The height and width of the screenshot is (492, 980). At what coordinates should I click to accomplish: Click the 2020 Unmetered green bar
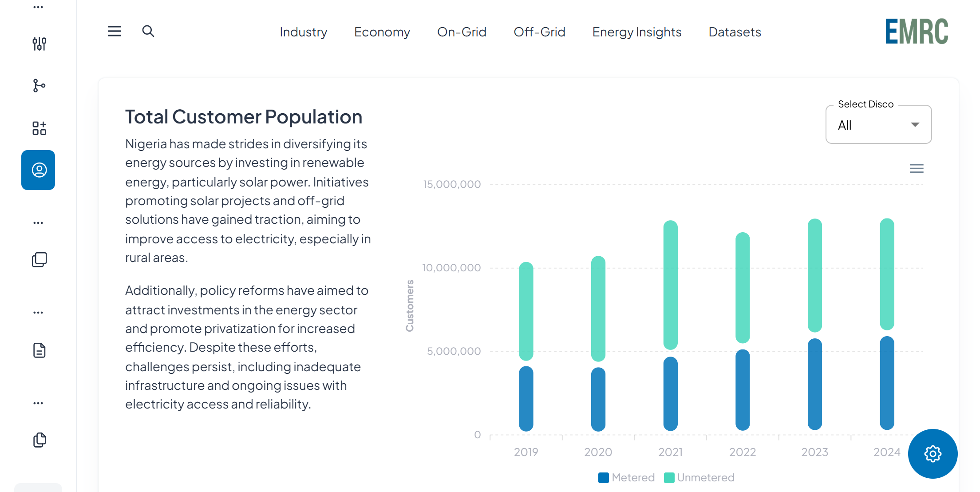pyautogui.click(x=598, y=309)
